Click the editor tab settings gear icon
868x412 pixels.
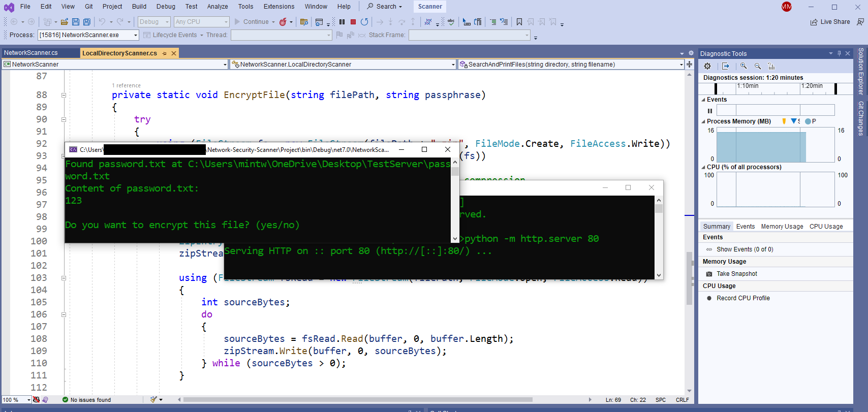coord(691,53)
